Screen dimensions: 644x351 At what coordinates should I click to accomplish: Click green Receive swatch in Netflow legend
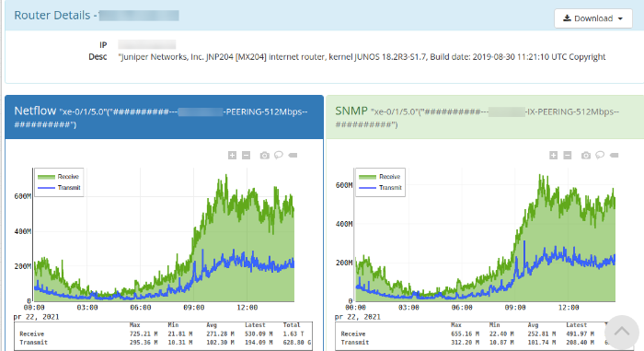click(46, 177)
